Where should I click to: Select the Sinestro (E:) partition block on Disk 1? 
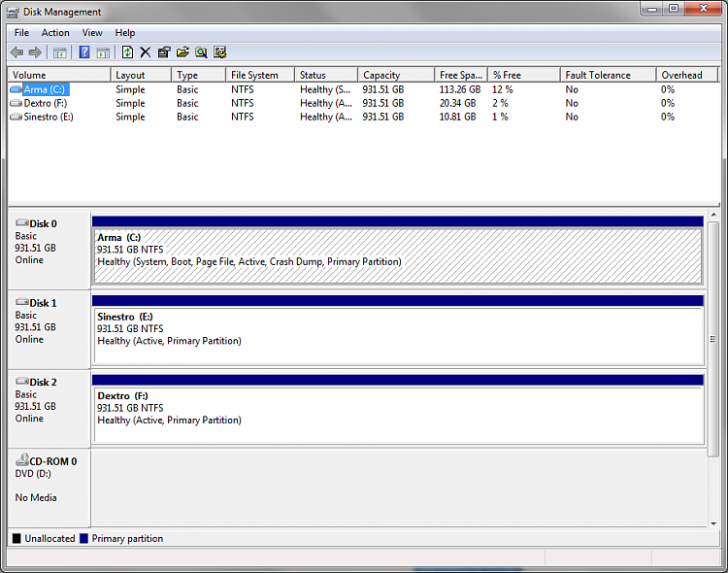click(x=398, y=335)
